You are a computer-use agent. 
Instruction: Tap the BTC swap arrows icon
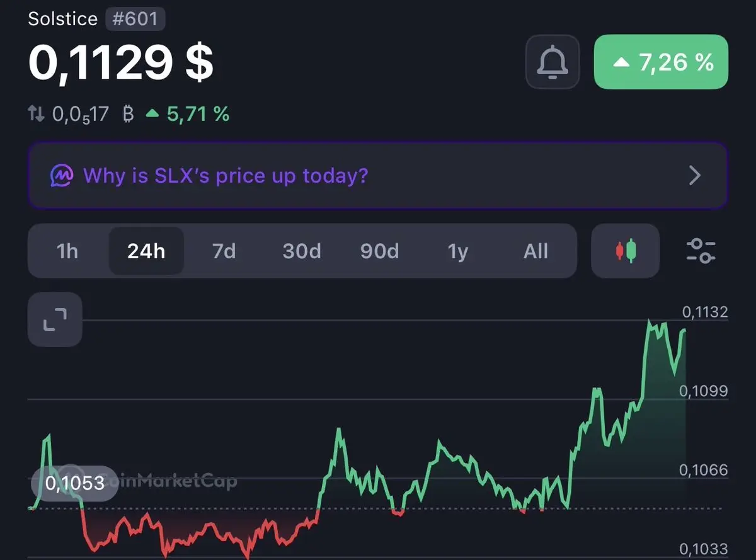[x=36, y=114]
